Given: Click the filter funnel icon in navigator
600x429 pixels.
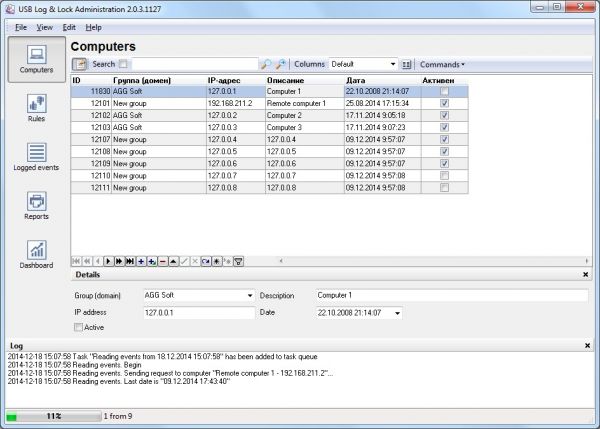Looking at the screenshot, I should click(x=238, y=260).
